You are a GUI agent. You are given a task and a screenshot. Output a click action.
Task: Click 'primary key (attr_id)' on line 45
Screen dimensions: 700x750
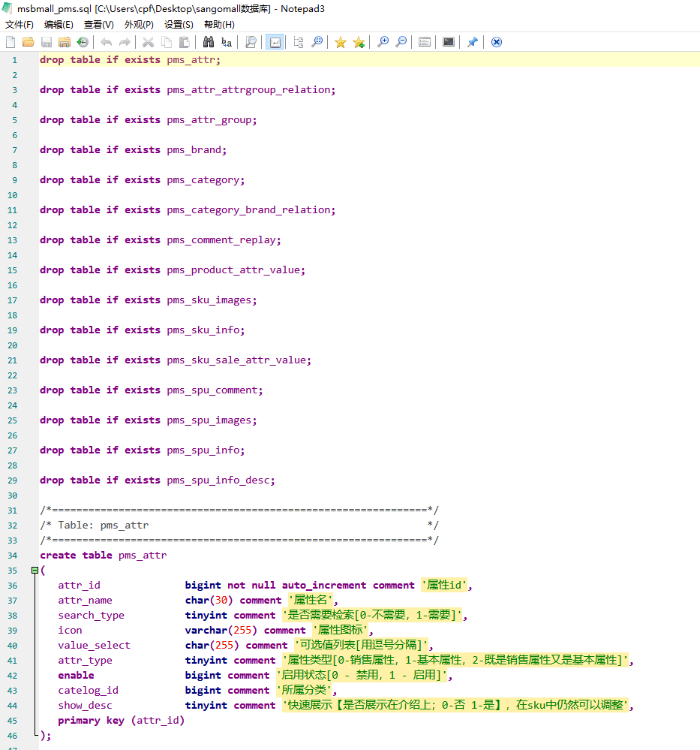click(x=121, y=720)
